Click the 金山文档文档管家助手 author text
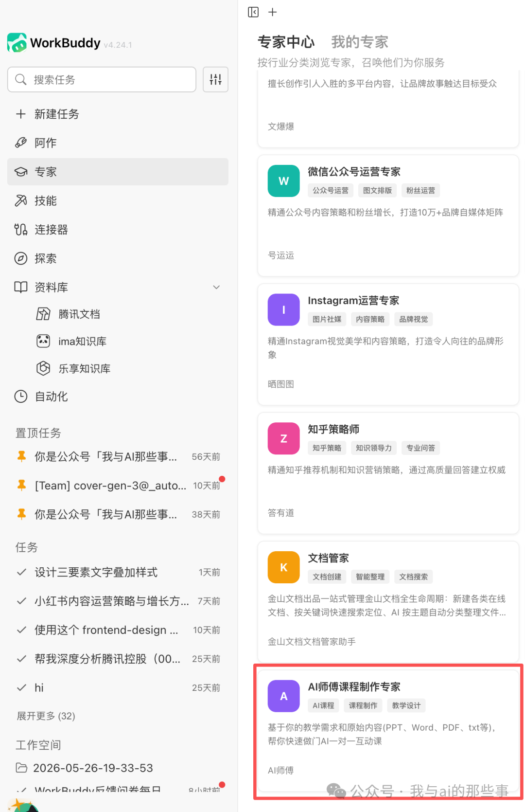525x812 pixels. (x=312, y=642)
